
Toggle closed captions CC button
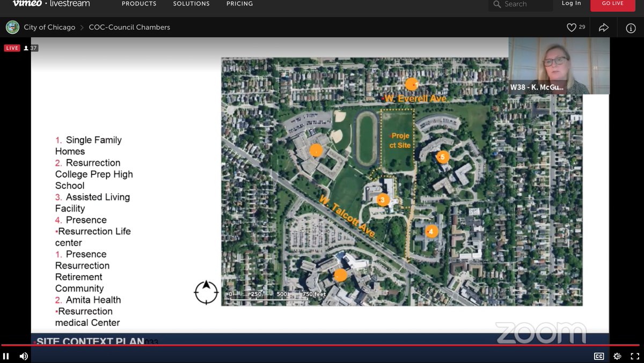tap(599, 356)
